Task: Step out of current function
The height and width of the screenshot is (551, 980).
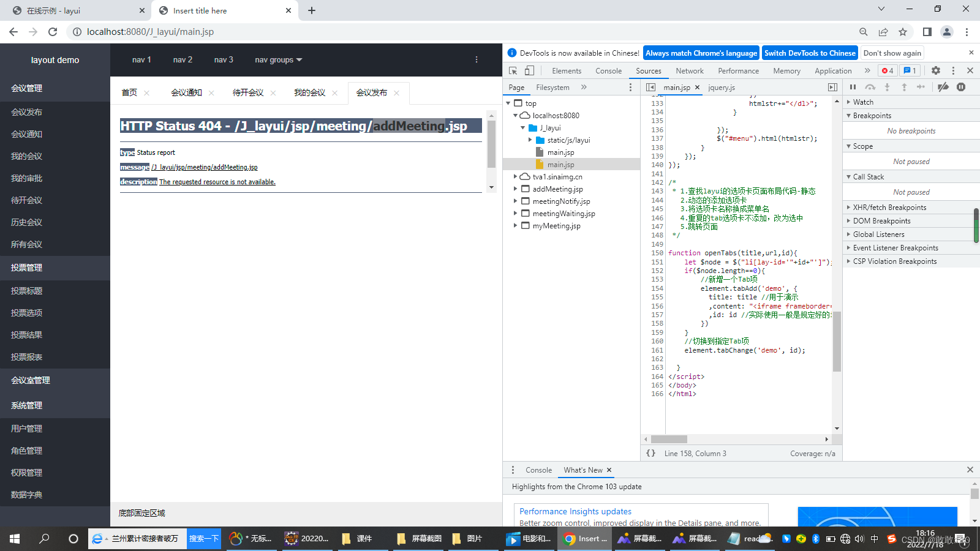Action: [x=904, y=87]
